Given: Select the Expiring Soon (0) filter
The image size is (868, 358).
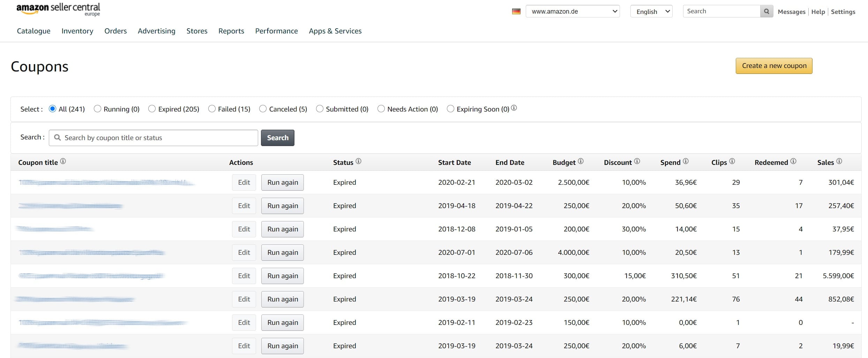Looking at the screenshot, I should (x=450, y=109).
